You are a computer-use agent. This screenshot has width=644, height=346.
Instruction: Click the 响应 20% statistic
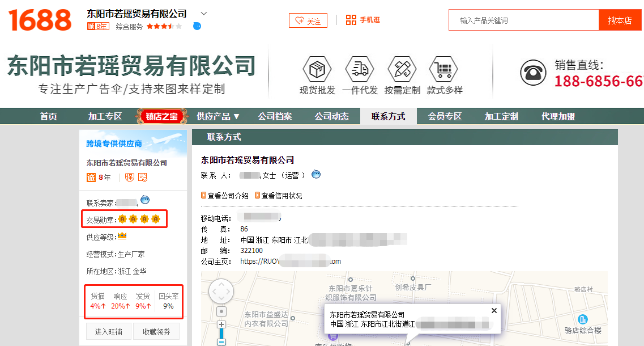point(120,301)
